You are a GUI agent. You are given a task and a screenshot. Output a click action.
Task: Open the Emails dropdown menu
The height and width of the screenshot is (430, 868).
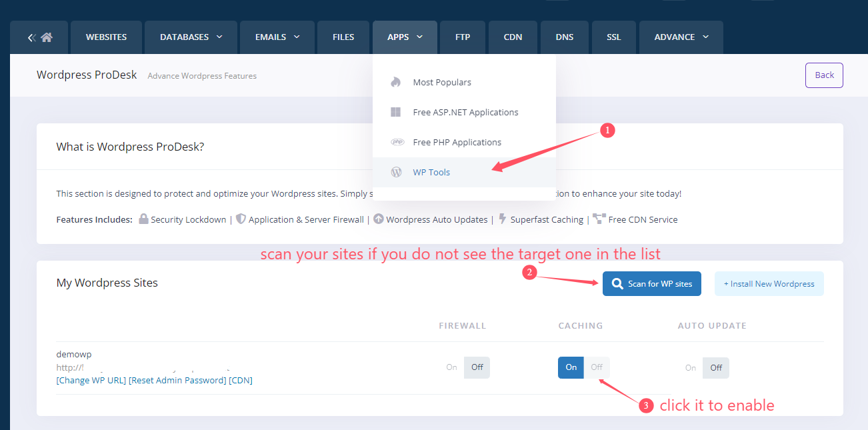click(x=277, y=37)
